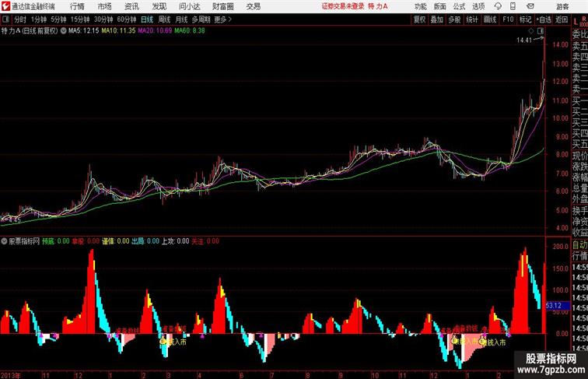Click the MA10: 11.35 value
The height and width of the screenshot is (379, 588).
coord(118,31)
